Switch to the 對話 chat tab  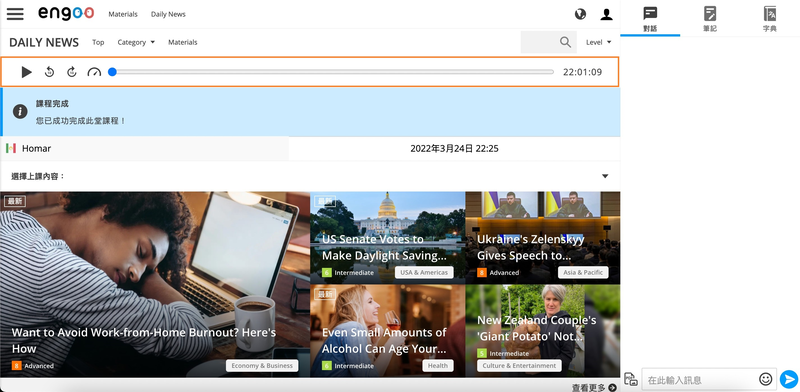coord(650,19)
